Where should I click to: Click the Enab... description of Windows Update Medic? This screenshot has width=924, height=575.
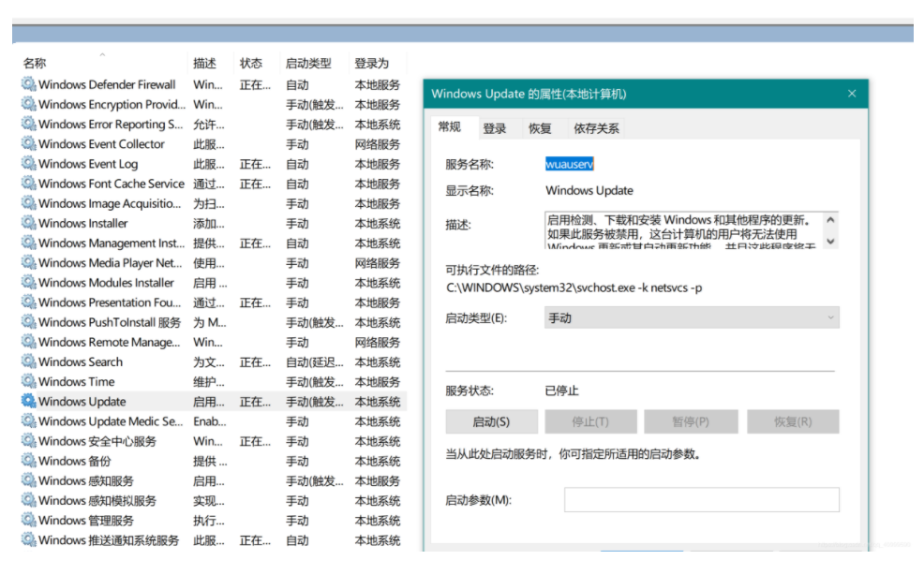pos(210,421)
